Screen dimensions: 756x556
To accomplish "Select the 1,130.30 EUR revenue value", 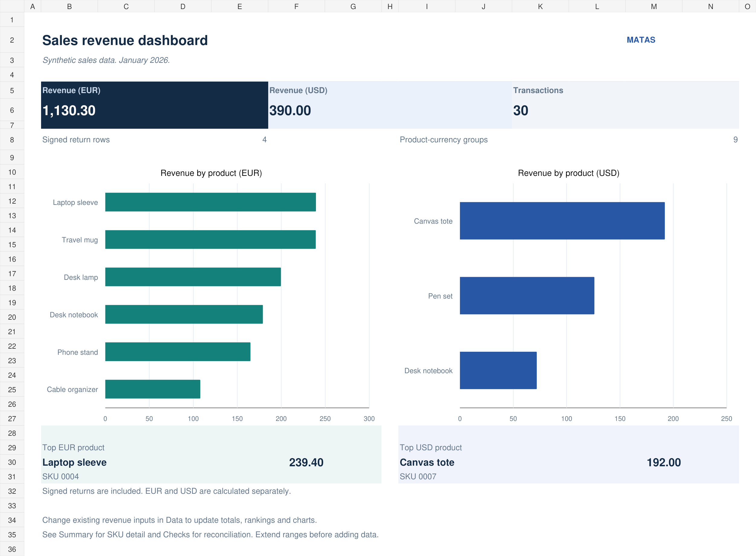I will (x=69, y=110).
